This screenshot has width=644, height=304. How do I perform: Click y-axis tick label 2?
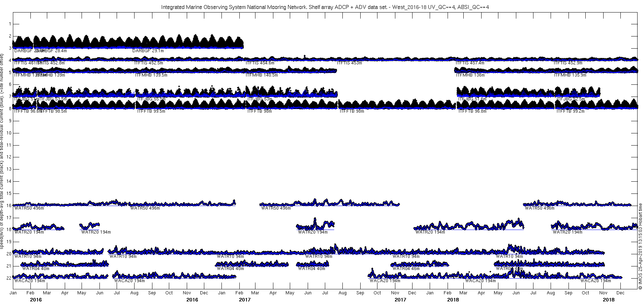tap(10, 36)
